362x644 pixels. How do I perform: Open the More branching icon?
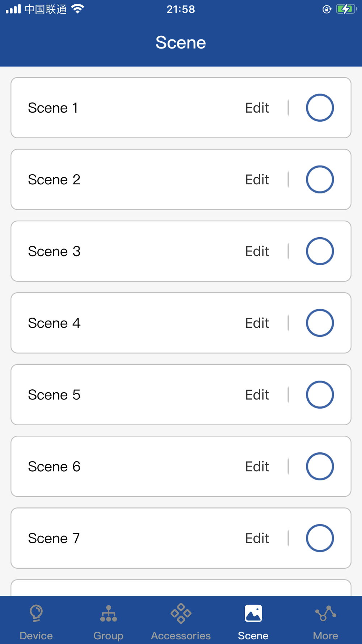[326, 613]
